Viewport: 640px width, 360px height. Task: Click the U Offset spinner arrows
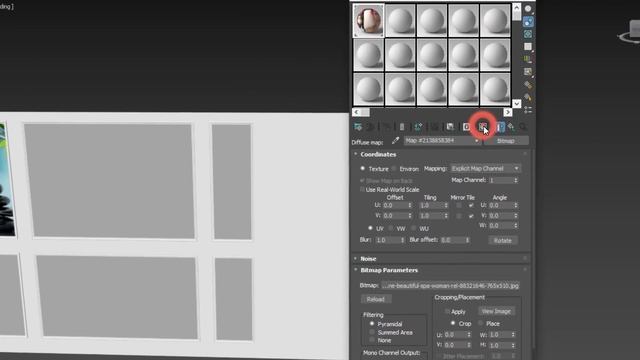pyautogui.click(x=410, y=205)
